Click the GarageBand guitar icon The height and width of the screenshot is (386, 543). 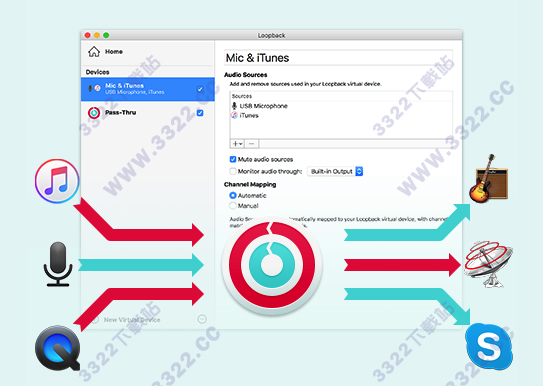tap(488, 178)
